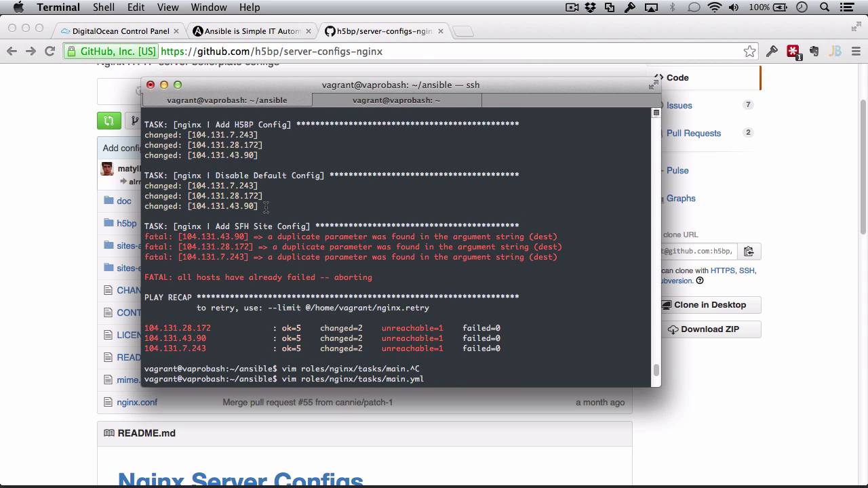
Task: Open the h5bp folder in the repo
Action: (x=126, y=223)
